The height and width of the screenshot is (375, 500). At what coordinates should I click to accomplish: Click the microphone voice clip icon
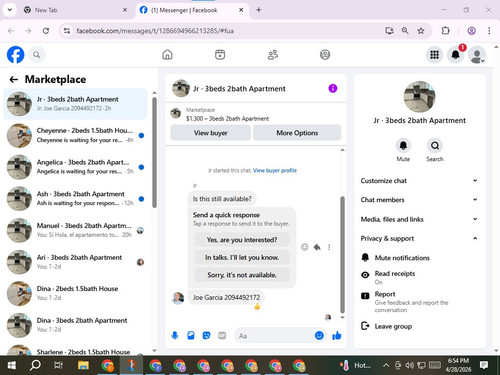click(x=175, y=335)
